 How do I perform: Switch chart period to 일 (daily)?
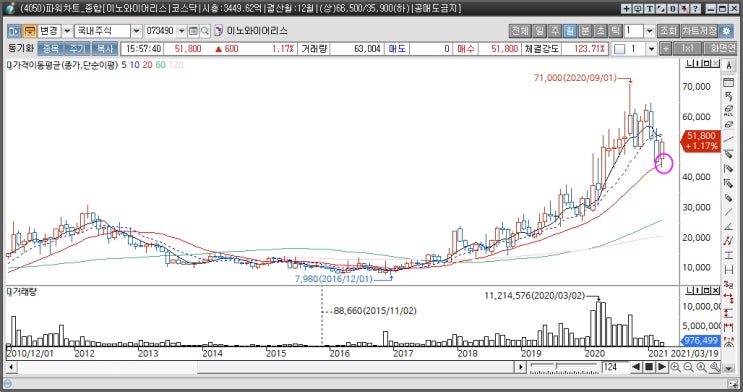540,31
